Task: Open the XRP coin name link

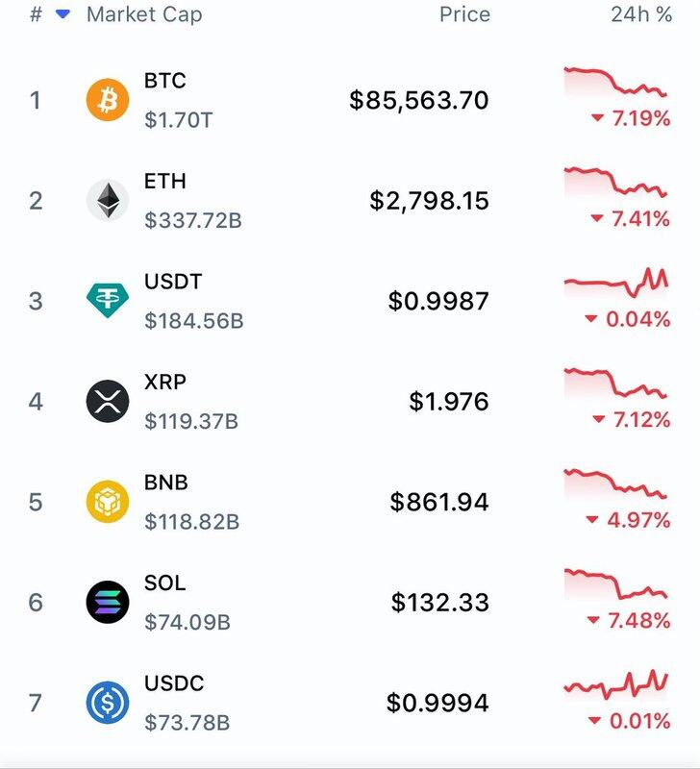Action: coord(164,382)
